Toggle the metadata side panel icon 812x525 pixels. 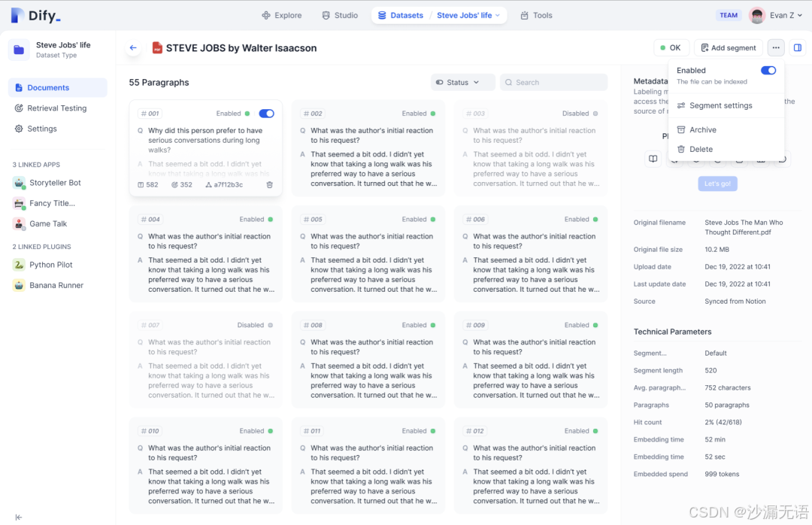(x=798, y=47)
